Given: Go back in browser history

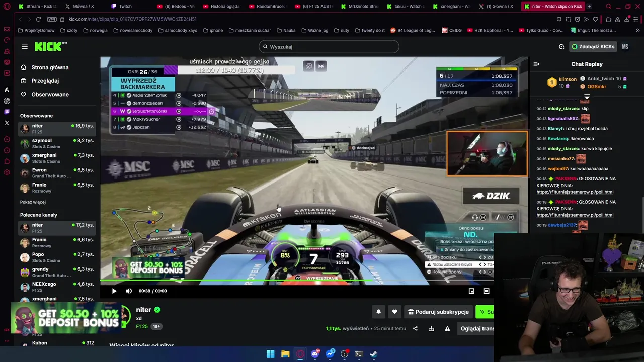Looking at the screenshot, I should tap(20, 19).
